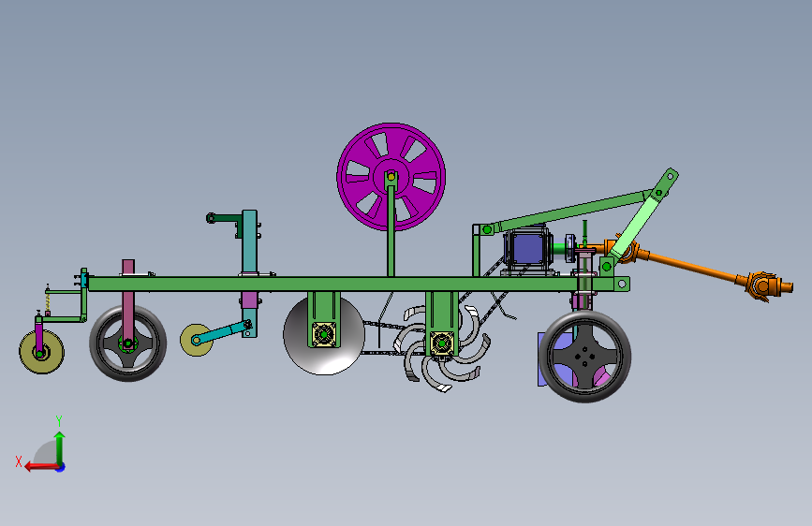
Task: Click the red X axis label
Action: (x=19, y=461)
